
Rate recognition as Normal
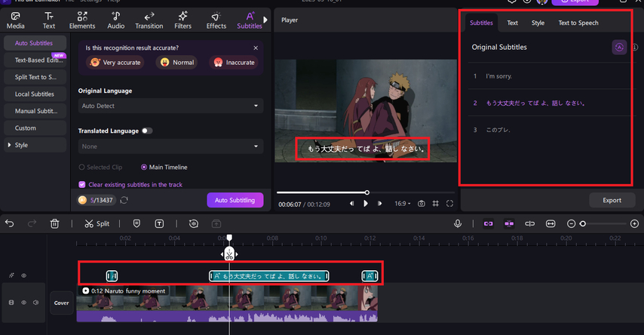(x=176, y=63)
